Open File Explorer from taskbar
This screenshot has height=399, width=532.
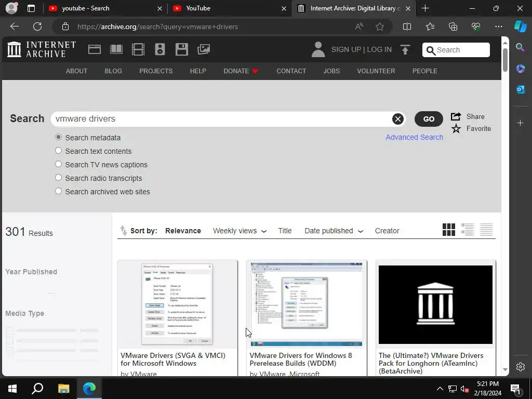pos(63,389)
